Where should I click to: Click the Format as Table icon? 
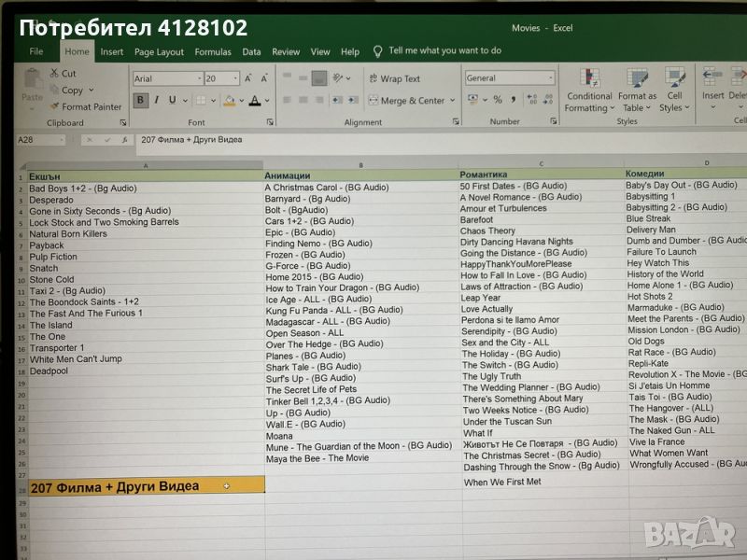tap(637, 80)
